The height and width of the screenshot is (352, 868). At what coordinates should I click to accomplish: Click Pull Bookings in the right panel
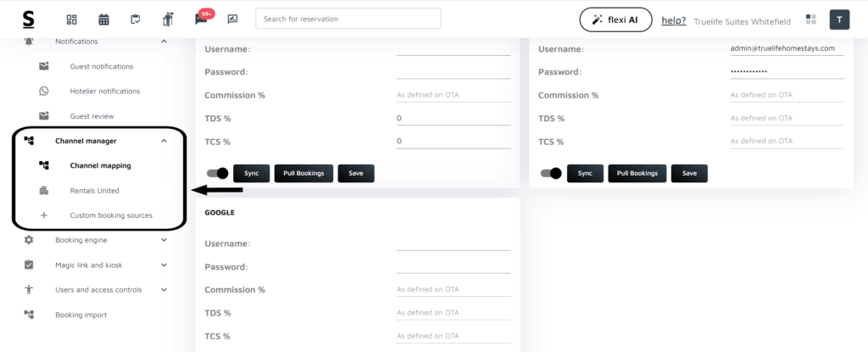point(637,173)
